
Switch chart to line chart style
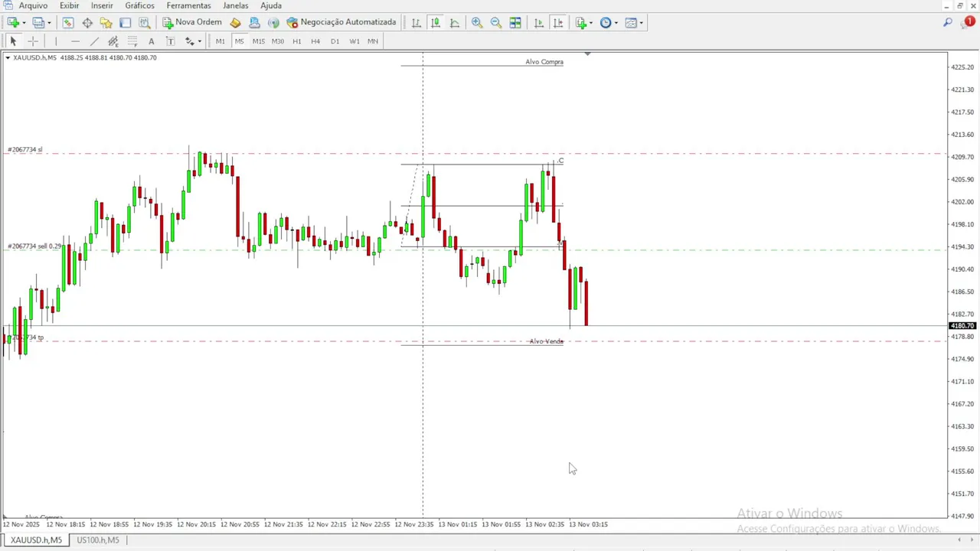click(455, 23)
